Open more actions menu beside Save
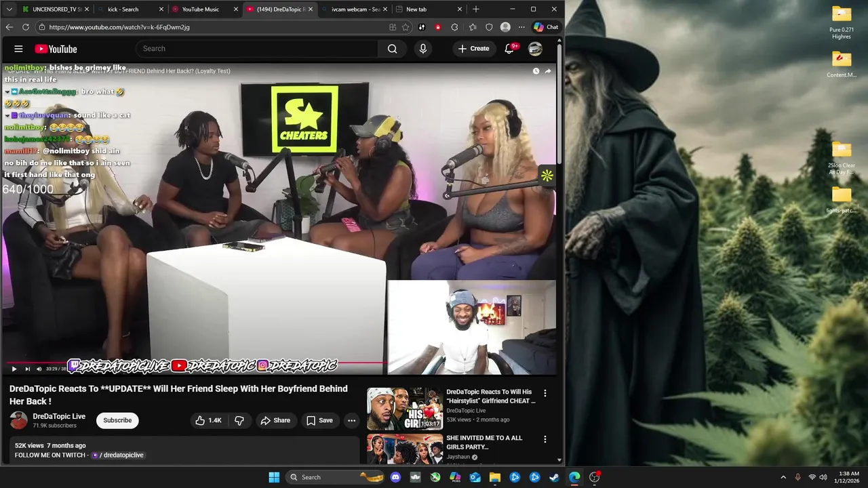The height and width of the screenshot is (488, 868). (x=351, y=420)
